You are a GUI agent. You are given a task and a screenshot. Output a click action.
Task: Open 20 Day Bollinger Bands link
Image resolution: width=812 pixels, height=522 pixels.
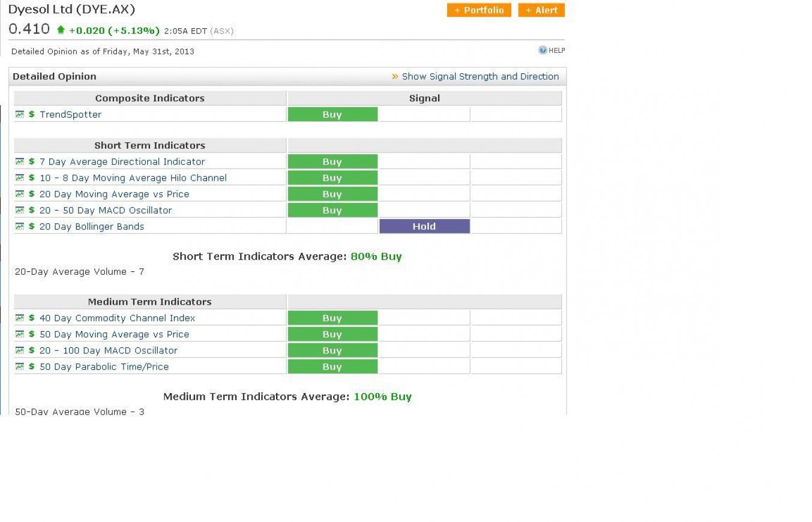click(92, 227)
